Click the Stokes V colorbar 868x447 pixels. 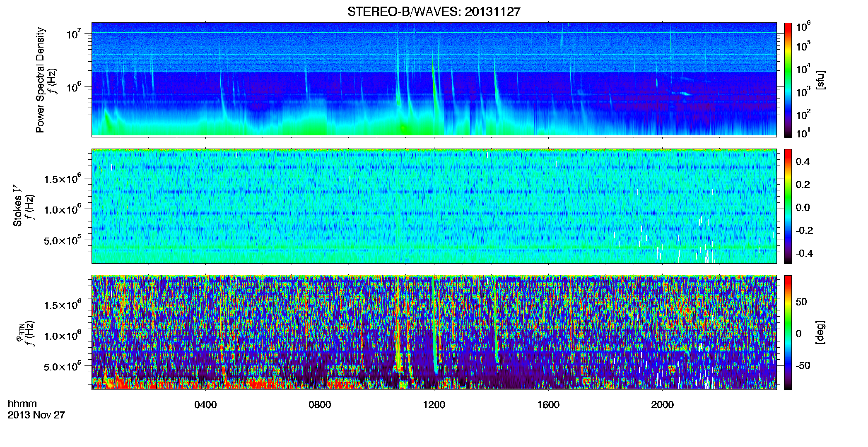[x=788, y=206]
